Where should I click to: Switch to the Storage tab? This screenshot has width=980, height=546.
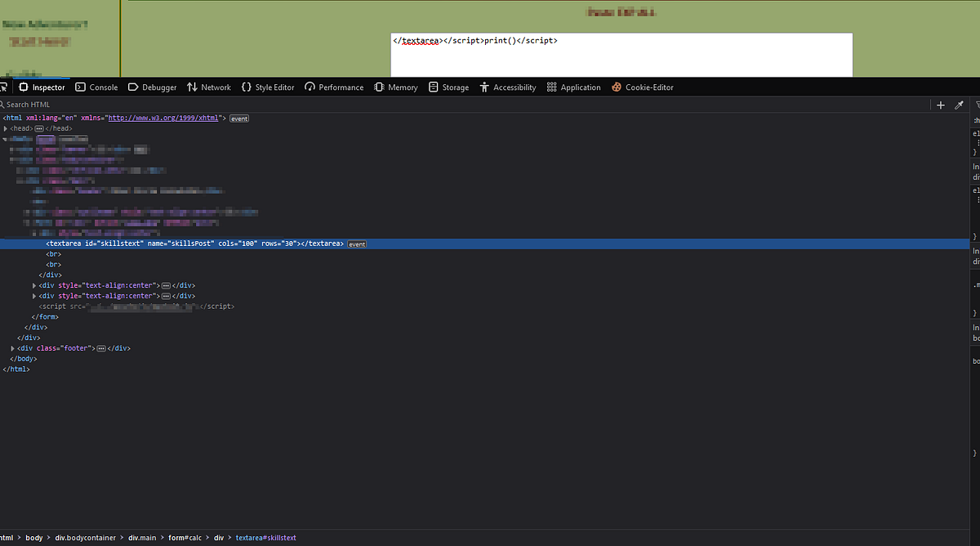pyautogui.click(x=448, y=87)
